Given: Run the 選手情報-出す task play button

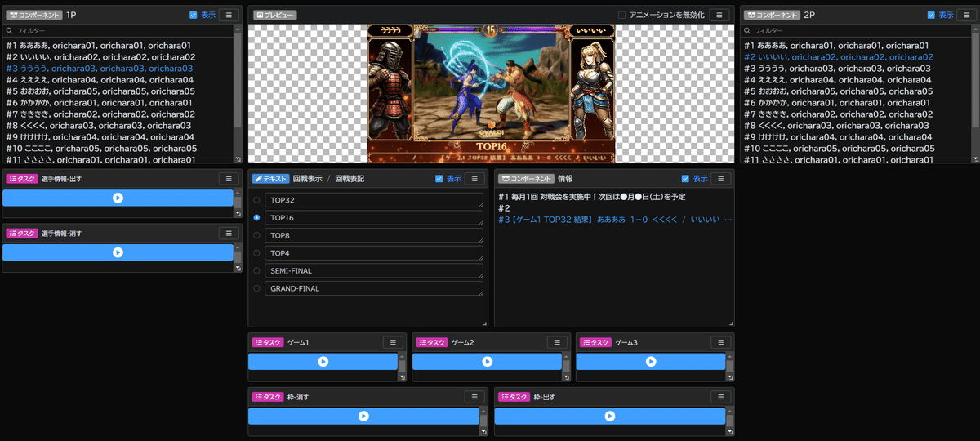Looking at the screenshot, I should [118, 198].
